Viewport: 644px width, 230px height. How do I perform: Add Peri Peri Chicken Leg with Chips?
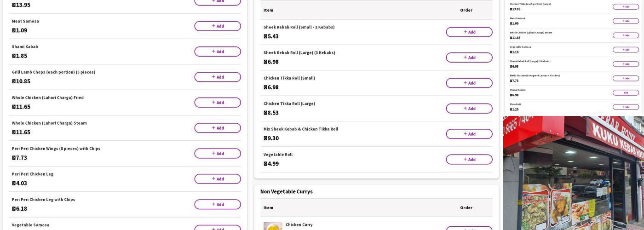tap(217, 205)
